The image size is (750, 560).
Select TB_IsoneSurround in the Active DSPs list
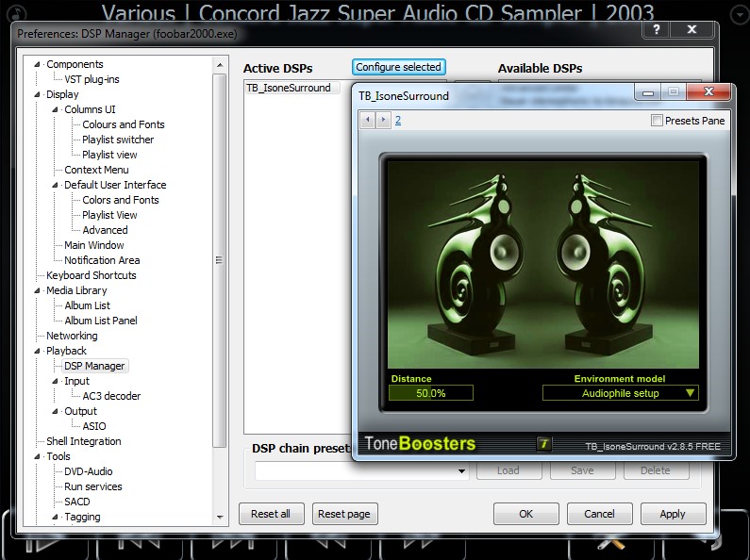click(289, 88)
